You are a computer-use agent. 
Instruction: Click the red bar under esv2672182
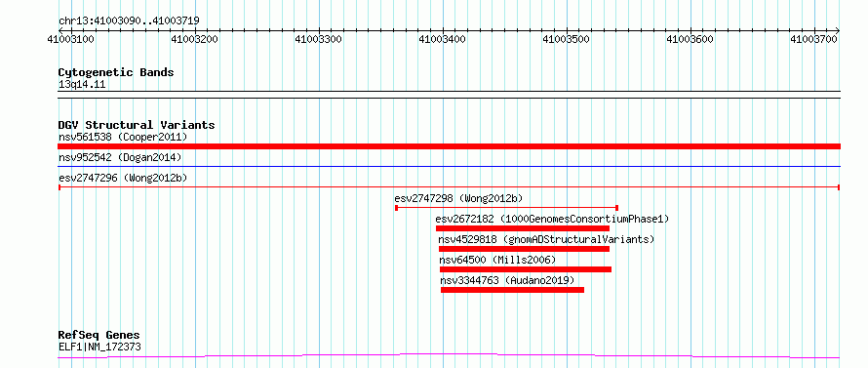523,228
